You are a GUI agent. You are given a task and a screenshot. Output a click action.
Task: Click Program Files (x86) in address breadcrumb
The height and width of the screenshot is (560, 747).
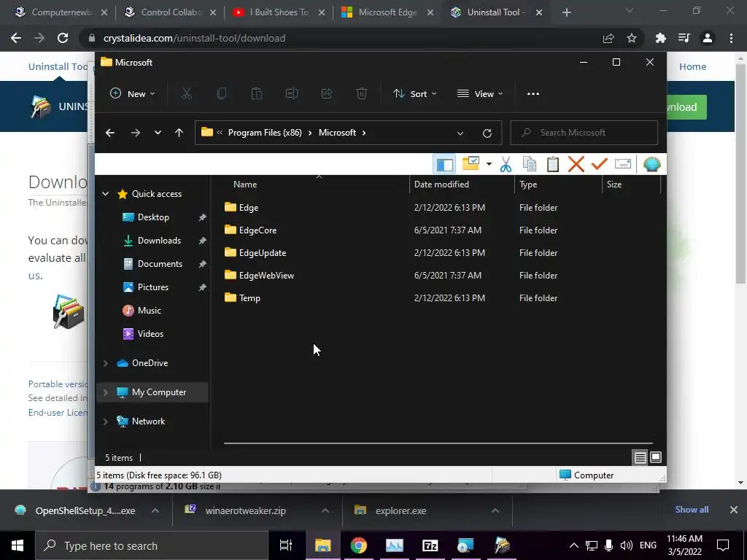click(x=265, y=133)
